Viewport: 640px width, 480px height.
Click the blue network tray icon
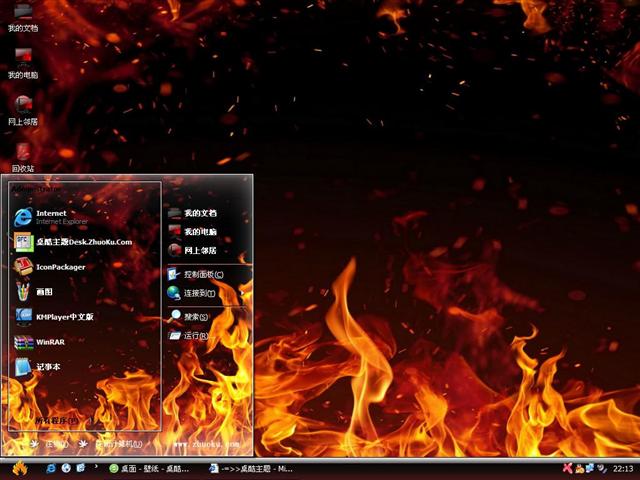(590, 469)
